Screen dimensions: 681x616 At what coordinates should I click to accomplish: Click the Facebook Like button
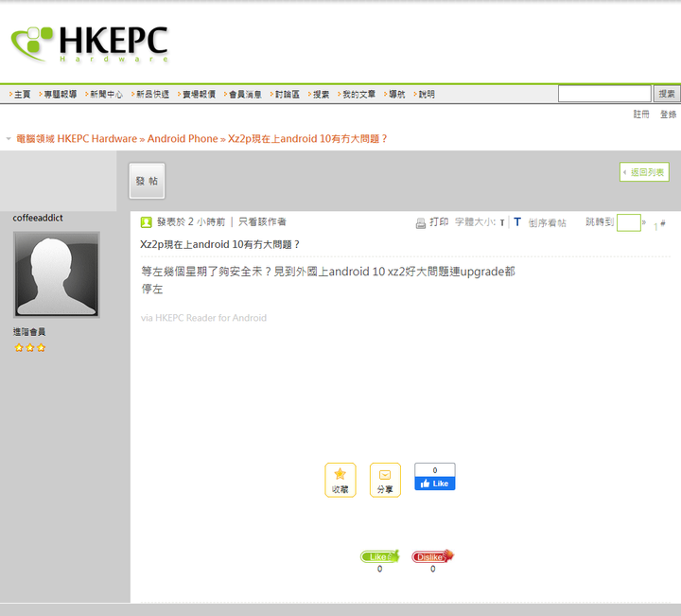pos(435,484)
